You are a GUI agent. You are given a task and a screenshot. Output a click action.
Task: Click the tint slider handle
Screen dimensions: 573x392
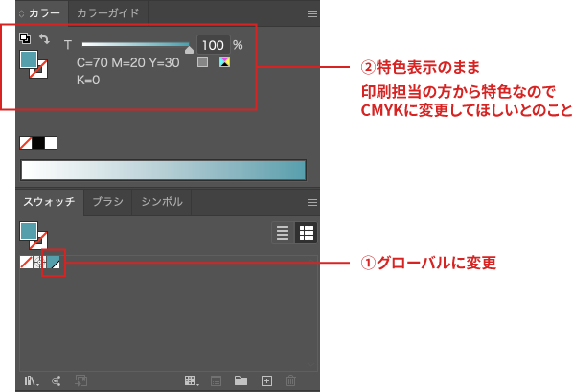tap(189, 50)
